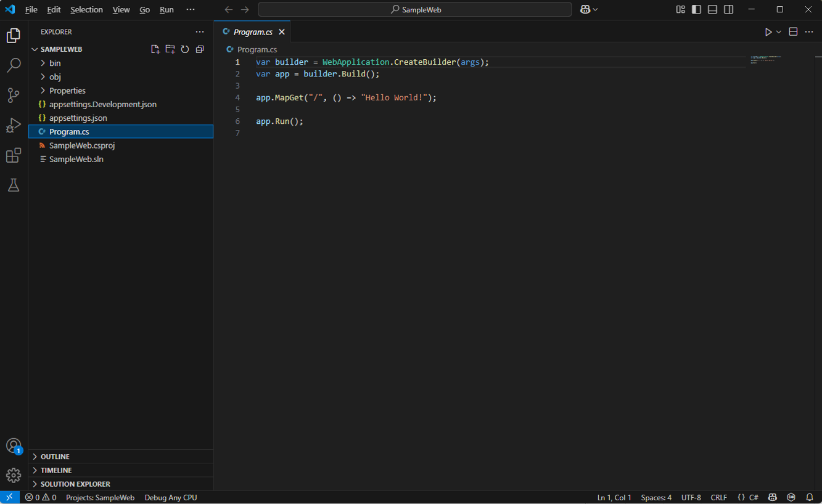Click Debug Any CPU in status bar
This screenshot has height=504, width=822.
click(x=171, y=497)
